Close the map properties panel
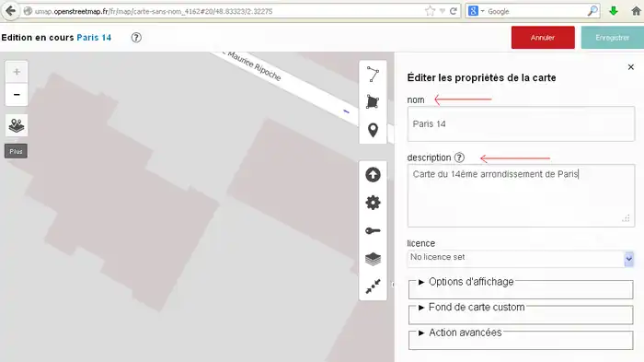 (631, 67)
